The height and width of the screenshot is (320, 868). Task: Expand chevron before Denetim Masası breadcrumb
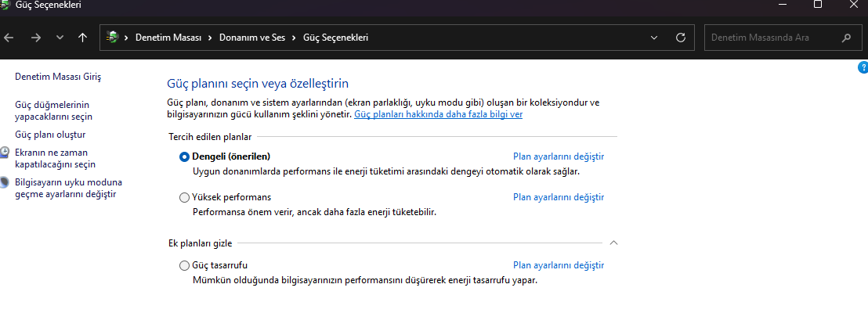pos(126,38)
